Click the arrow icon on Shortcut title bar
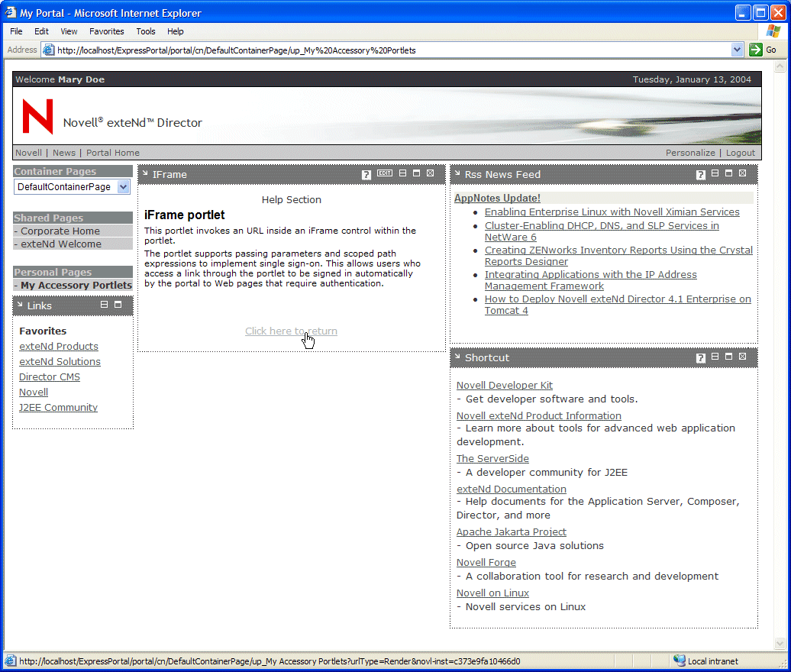 click(457, 356)
